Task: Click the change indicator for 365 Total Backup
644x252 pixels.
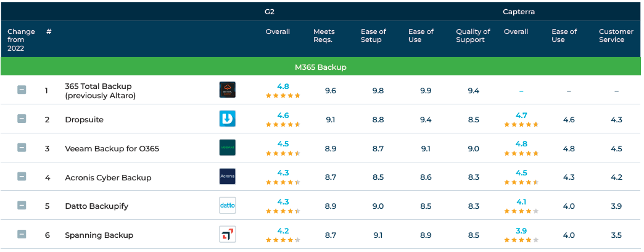Action: 22,90
